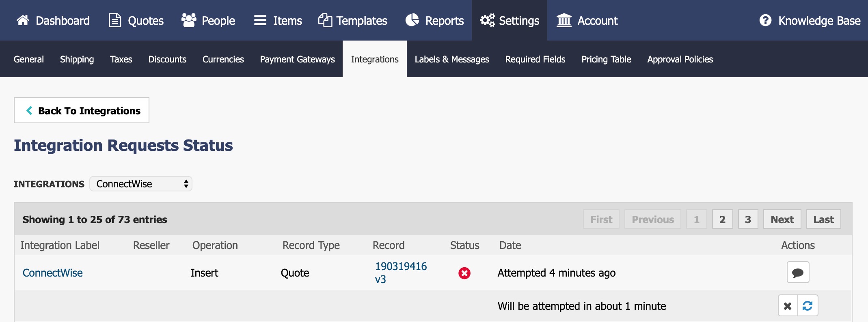
Task: Open the Items list
Action: (278, 20)
